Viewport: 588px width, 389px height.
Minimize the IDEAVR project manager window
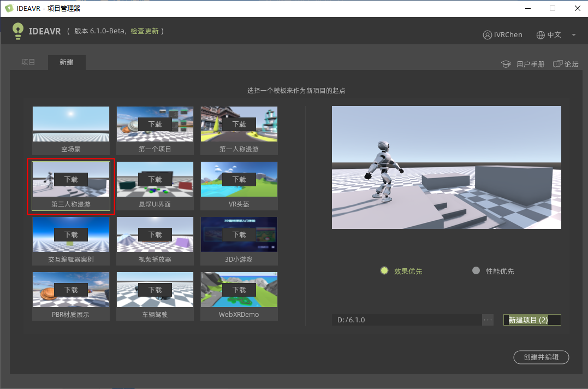point(528,8)
